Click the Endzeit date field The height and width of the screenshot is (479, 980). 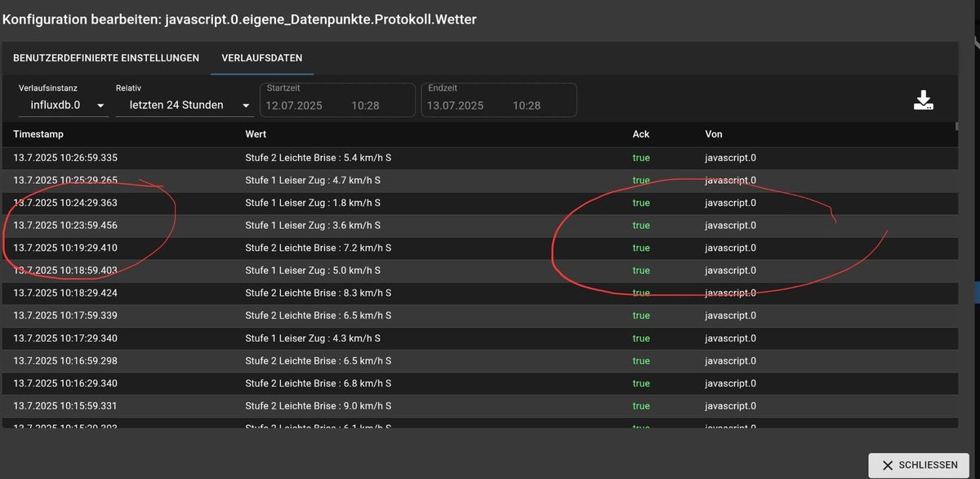pos(456,105)
